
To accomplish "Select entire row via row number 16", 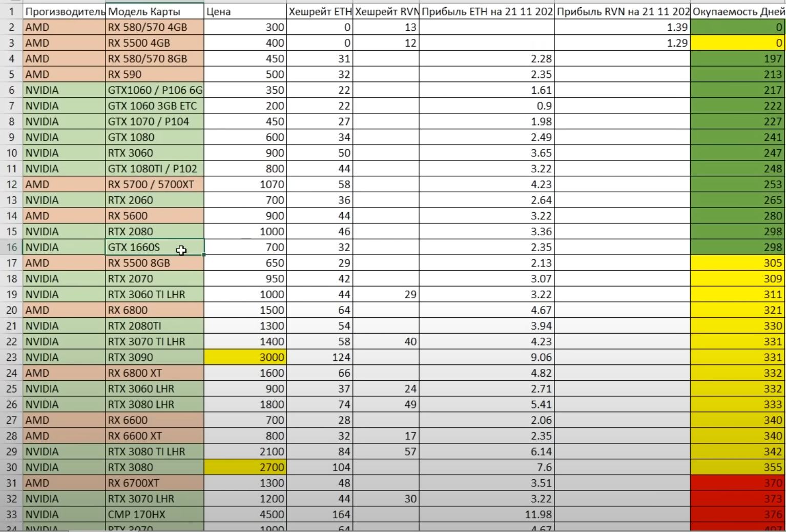I will coord(11,247).
